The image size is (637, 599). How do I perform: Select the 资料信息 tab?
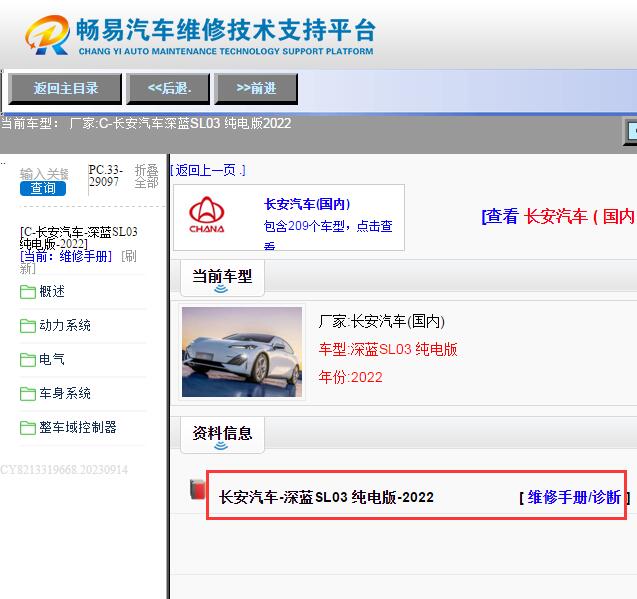(x=222, y=434)
